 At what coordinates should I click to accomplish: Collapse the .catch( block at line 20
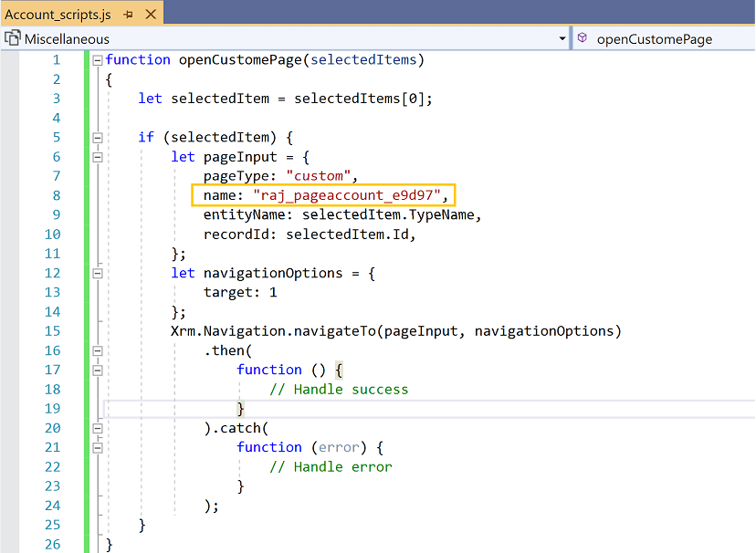point(98,428)
